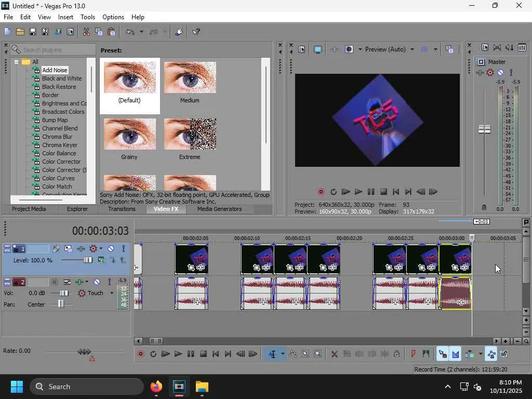Image resolution: width=532 pixels, height=399 pixels.
Task: Open the Insert menu
Action: click(x=65, y=17)
